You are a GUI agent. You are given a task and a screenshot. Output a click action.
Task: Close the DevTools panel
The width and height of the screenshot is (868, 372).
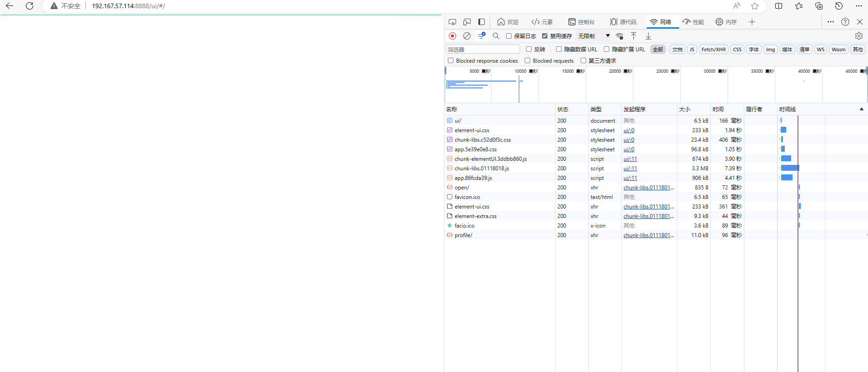click(860, 22)
